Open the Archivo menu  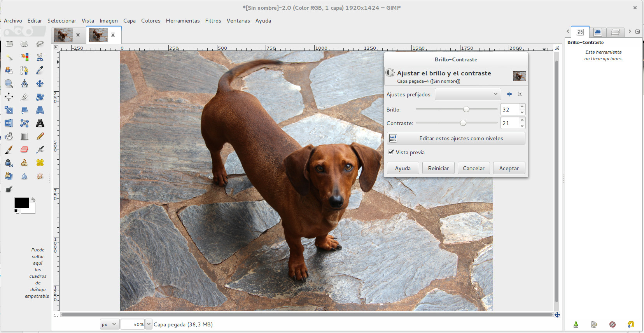13,21
